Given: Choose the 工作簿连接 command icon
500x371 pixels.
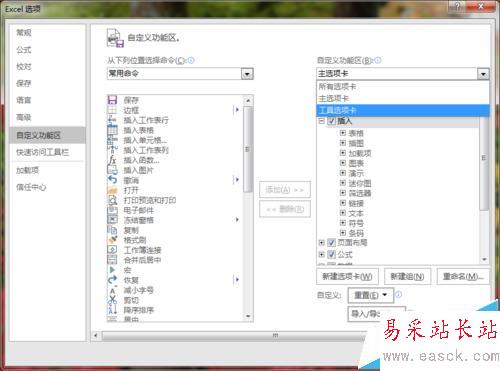Looking at the screenshot, I should click(x=112, y=250).
